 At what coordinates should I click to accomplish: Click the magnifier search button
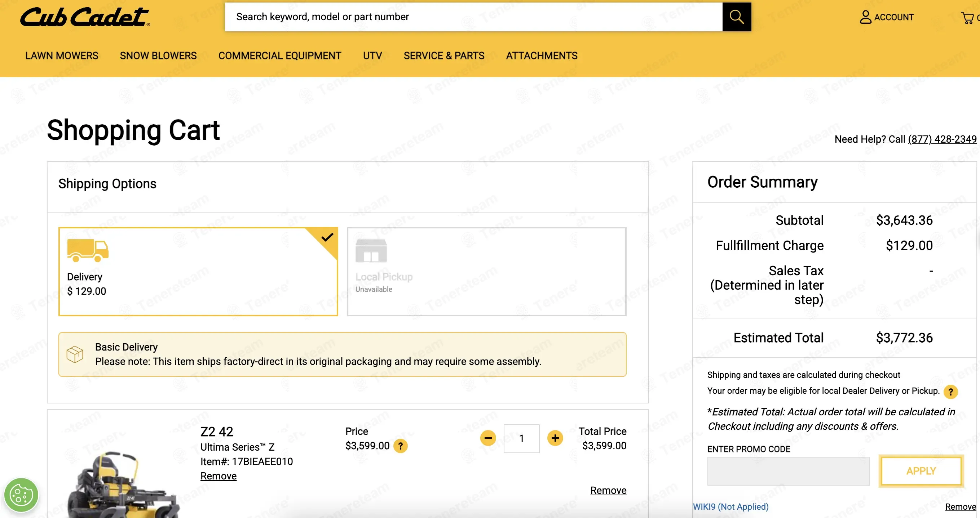coord(737,17)
